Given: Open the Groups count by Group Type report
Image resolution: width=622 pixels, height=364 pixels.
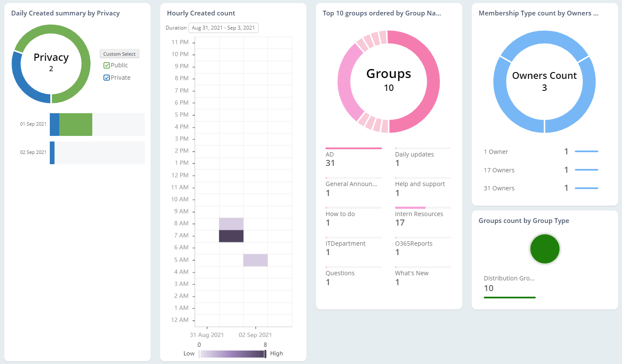Looking at the screenshot, I should pyautogui.click(x=524, y=220).
